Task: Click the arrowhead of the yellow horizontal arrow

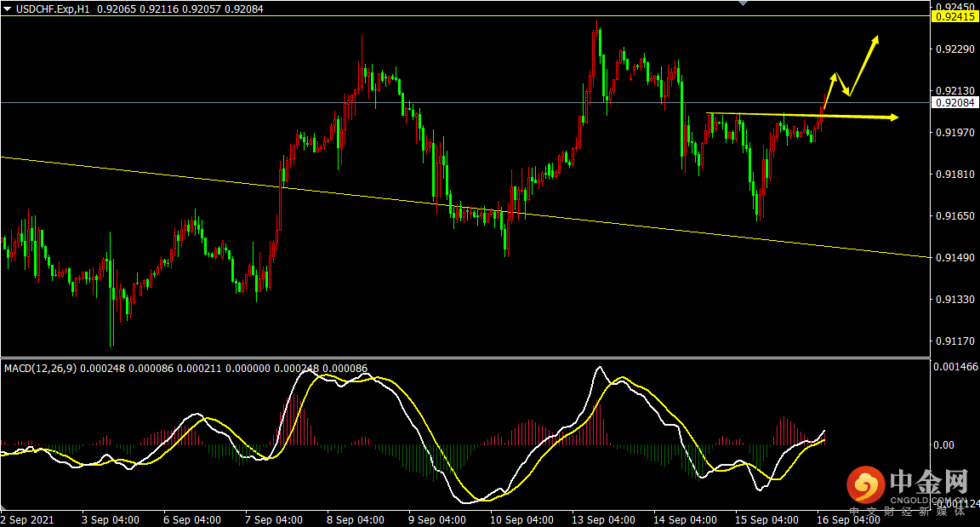Action: click(894, 117)
